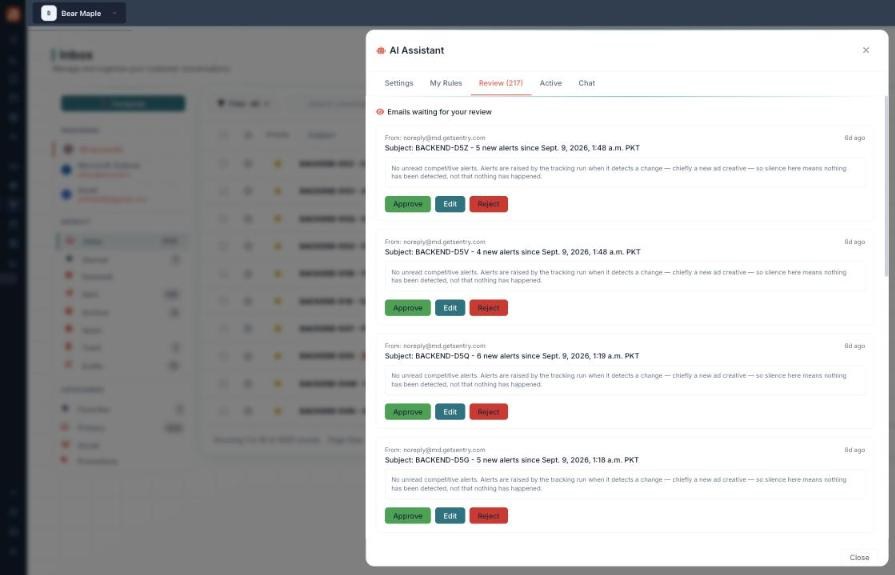Approve the BACKEND-D5V email
Viewport: 895px width, 575px height.
(x=408, y=308)
